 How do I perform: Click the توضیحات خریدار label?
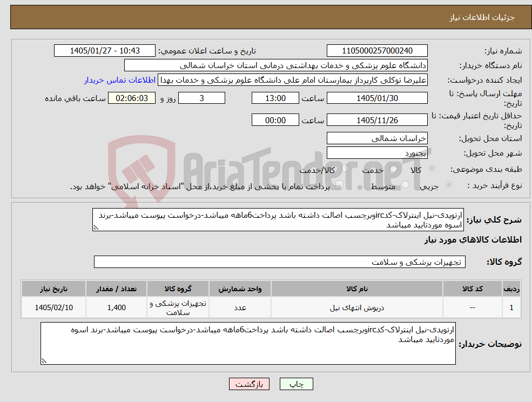tap(490, 344)
